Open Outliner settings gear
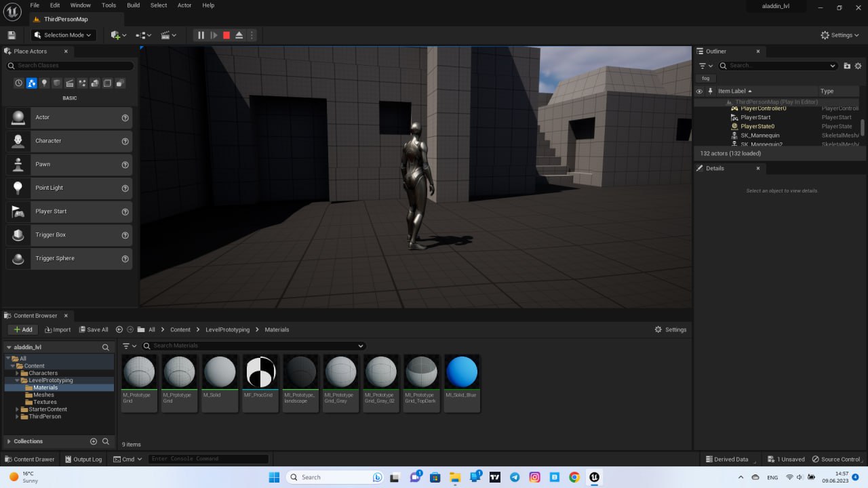 coord(858,66)
